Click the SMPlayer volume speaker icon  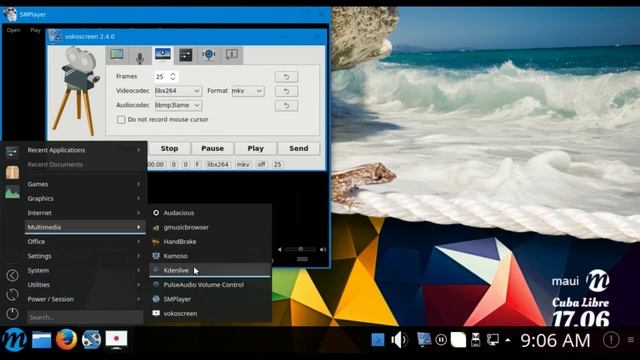323,249
